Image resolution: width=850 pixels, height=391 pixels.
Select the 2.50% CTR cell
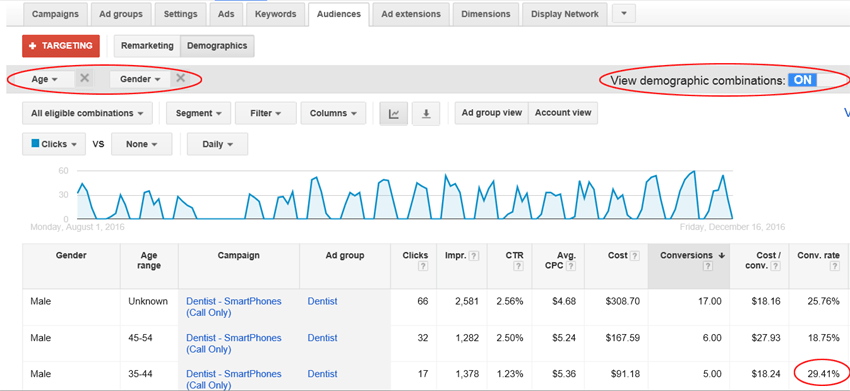[x=510, y=337]
